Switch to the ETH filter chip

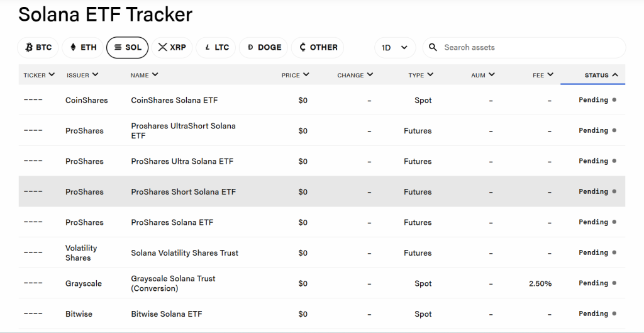coord(83,47)
